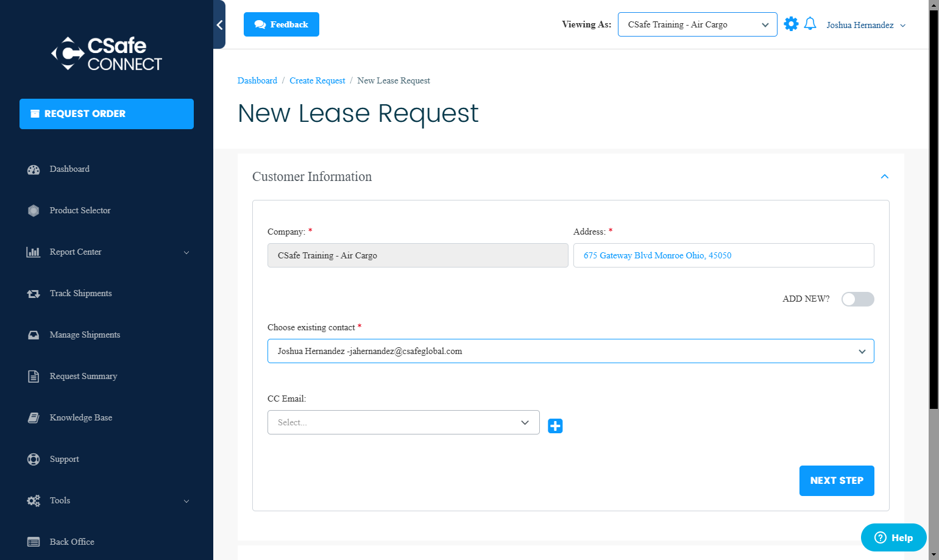The image size is (939, 560).
Task: Toggle the ADD NEW? switch
Action: click(x=858, y=299)
